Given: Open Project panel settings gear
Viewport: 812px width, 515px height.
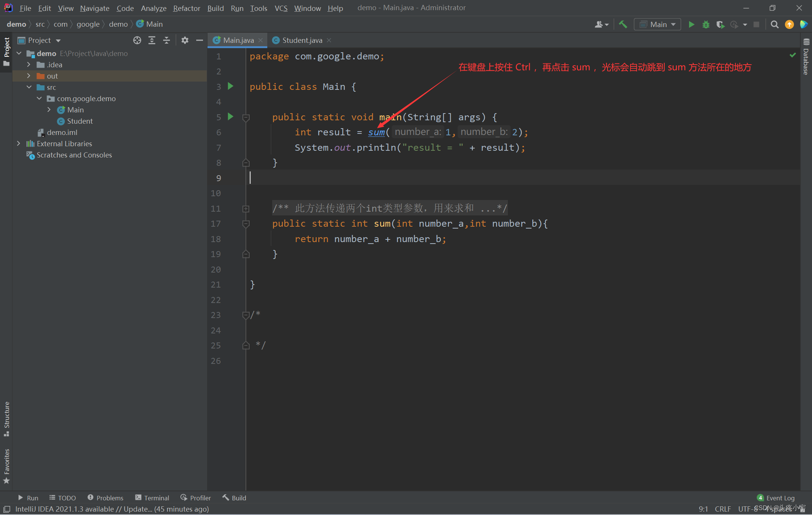Looking at the screenshot, I should (185, 40).
